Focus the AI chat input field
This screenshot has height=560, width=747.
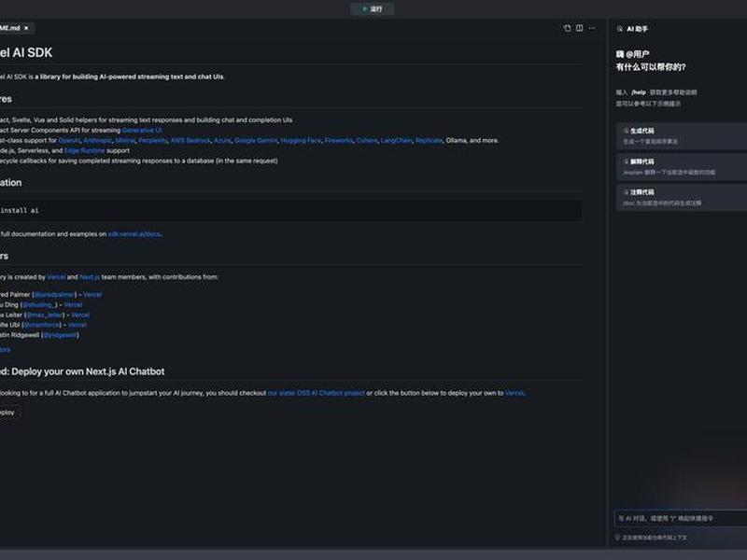[x=681, y=518]
